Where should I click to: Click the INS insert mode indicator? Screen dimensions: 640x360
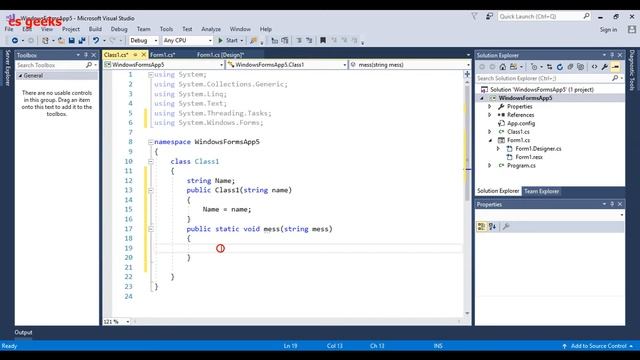tap(438, 346)
